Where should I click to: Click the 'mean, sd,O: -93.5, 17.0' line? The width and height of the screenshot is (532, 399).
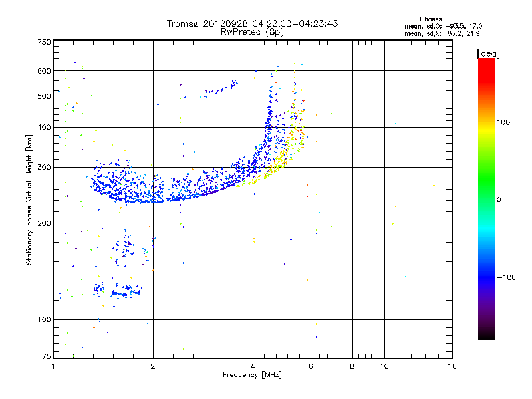tap(443, 26)
